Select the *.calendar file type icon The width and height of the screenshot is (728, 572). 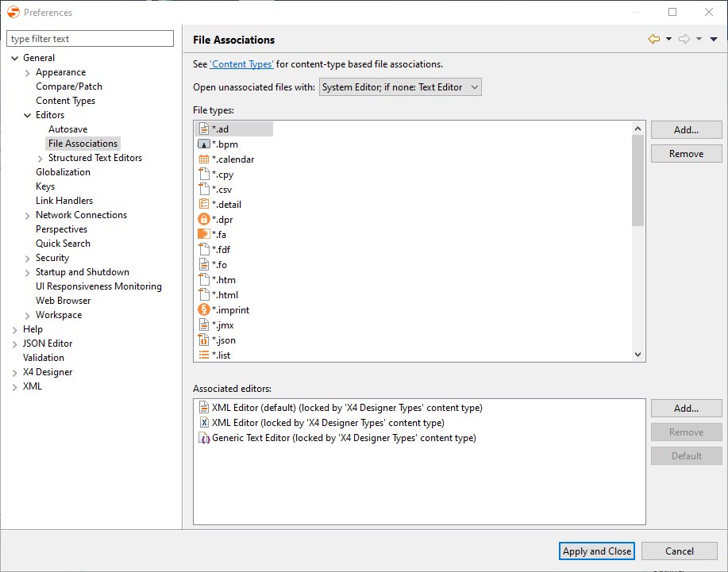tap(203, 159)
